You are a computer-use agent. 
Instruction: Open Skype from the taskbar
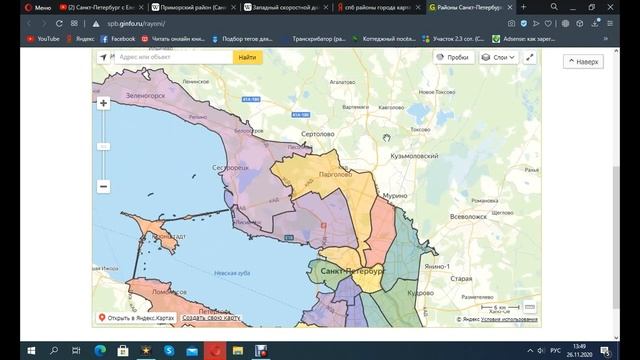point(169,351)
